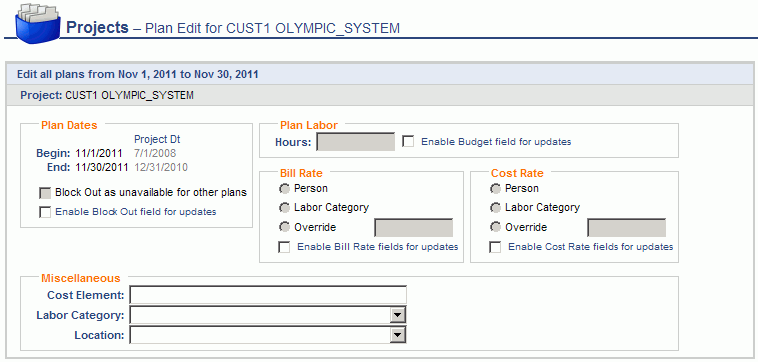The width and height of the screenshot is (758, 362).
Task: Choose Override option under Cost Rate
Action: [x=495, y=227]
